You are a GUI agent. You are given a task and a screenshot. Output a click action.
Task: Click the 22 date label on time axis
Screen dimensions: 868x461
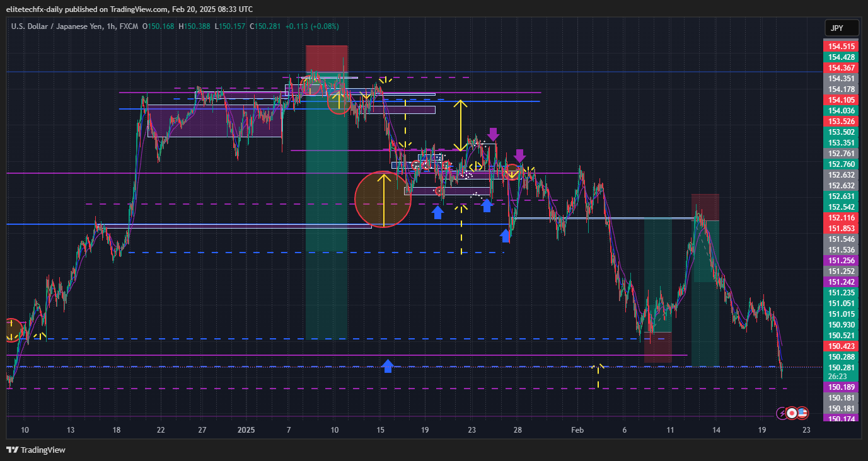coord(161,430)
